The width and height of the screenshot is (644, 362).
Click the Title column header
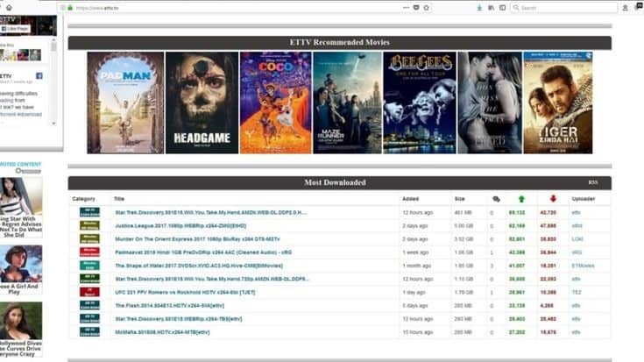pos(119,199)
